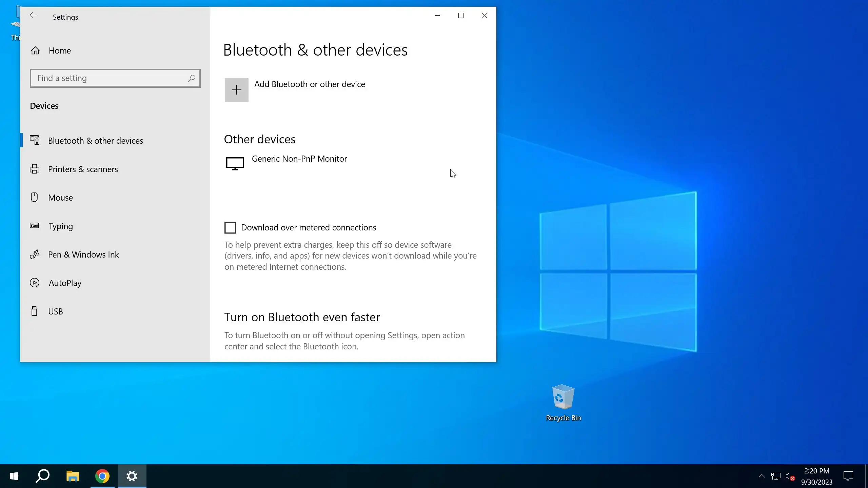Click the plus icon to add a device
Screen dimensions: 868x488
point(236,90)
